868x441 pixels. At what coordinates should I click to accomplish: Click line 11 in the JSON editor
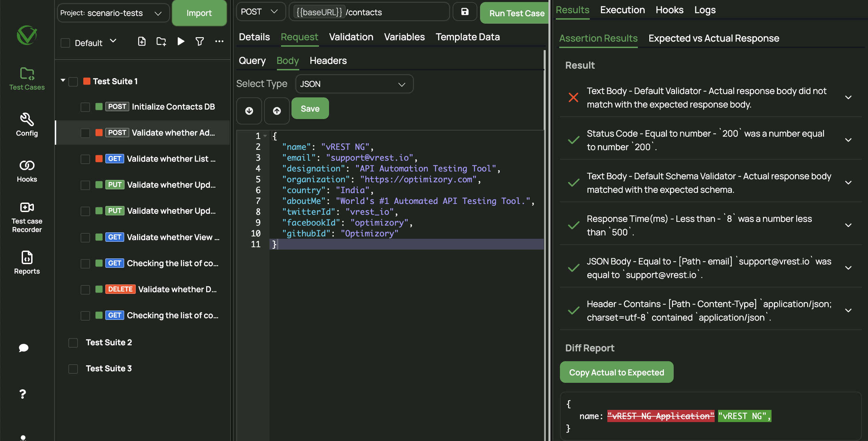(x=406, y=244)
